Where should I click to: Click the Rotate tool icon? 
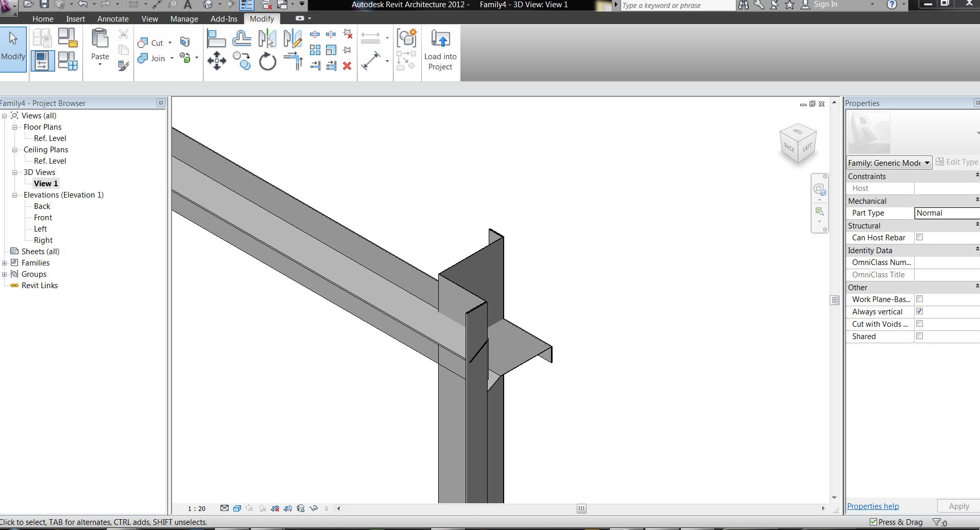coord(267,62)
